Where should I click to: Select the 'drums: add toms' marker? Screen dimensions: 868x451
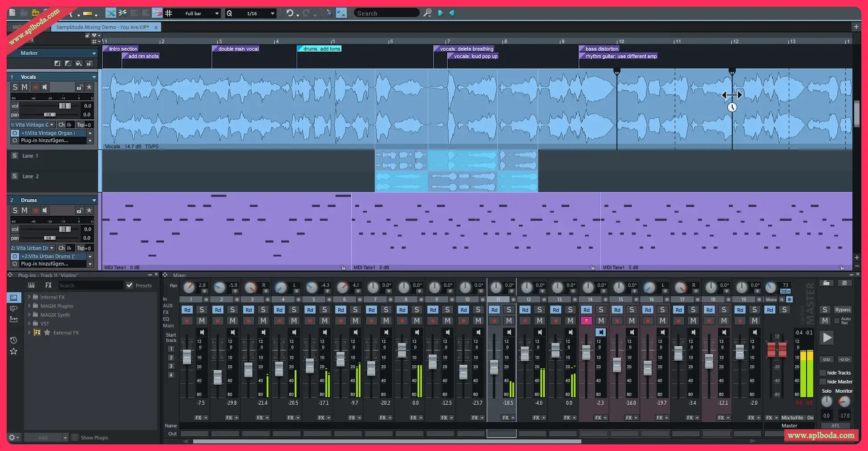321,49
